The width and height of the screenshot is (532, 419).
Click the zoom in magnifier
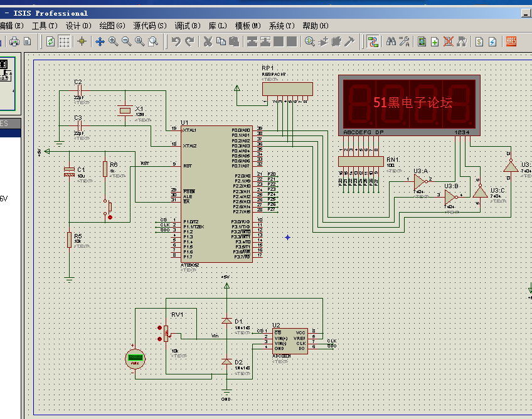coord(113,42)
